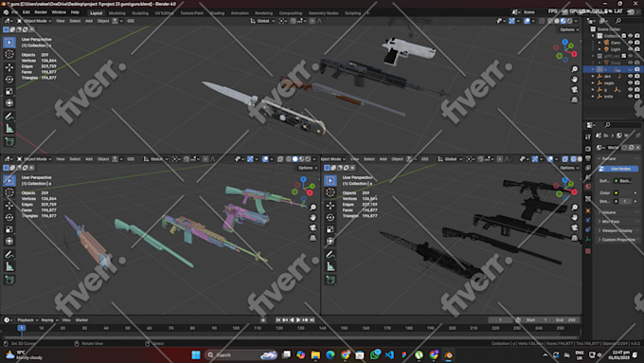The image size is (644, 363).
Task: Select the Add Cube tool in the wireframe viewport
Action: (x=331, y=280)
